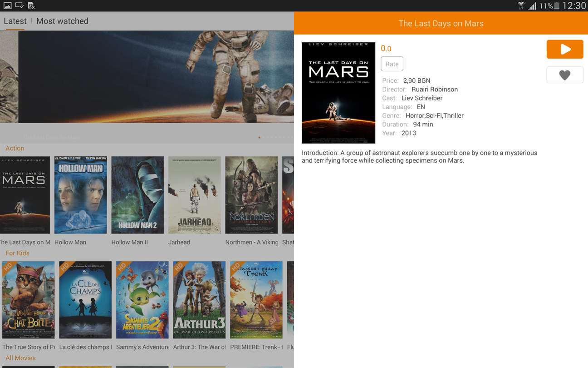Tap the Sammy's Adventure title label
The image size is (588, 368).
[142, 347]
